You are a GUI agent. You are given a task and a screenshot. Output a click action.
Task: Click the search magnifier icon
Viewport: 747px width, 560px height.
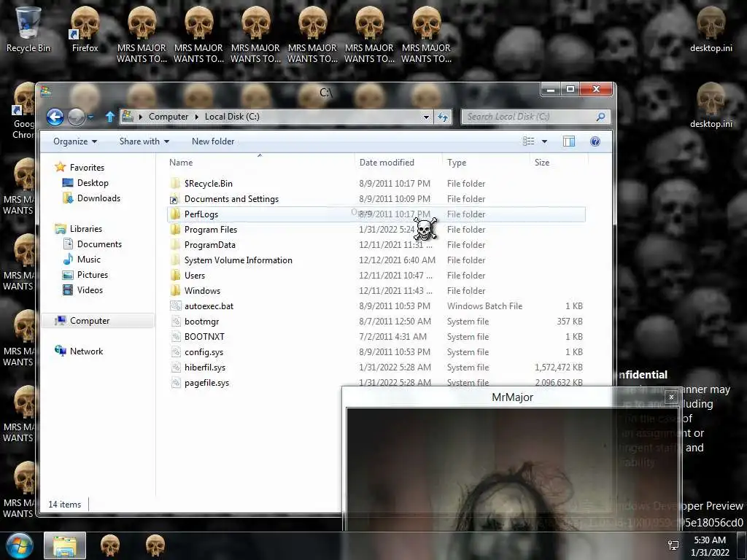click(601, 117)
